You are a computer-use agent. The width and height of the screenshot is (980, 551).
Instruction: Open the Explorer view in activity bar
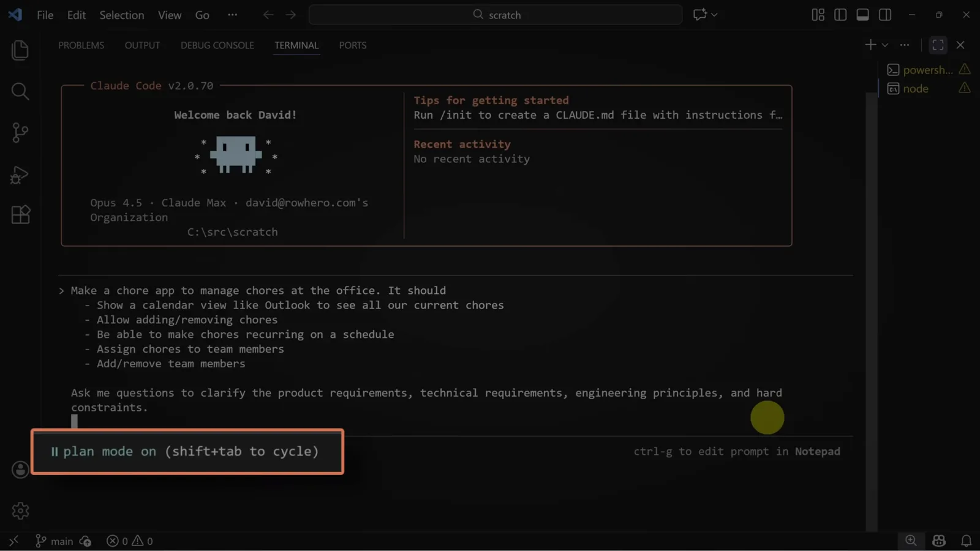pyautogui.click(x=20, y=50)
